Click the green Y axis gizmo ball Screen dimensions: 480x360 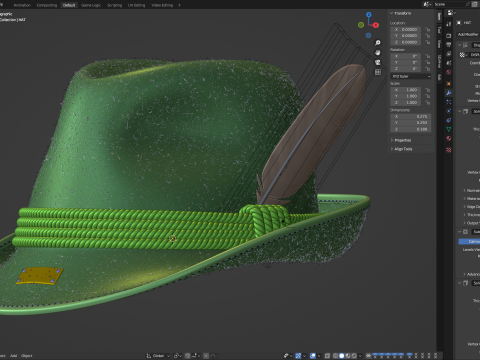[361, 25]
